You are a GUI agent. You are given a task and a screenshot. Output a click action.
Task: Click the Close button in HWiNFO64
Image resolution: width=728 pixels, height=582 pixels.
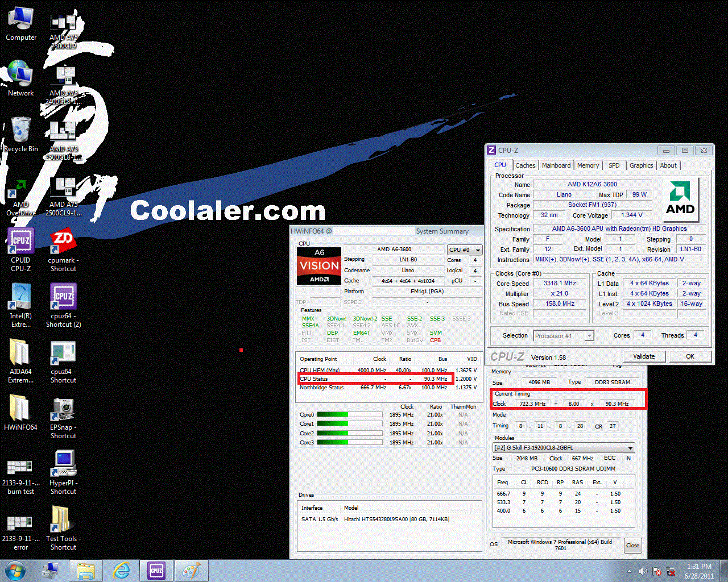[633, 545]
